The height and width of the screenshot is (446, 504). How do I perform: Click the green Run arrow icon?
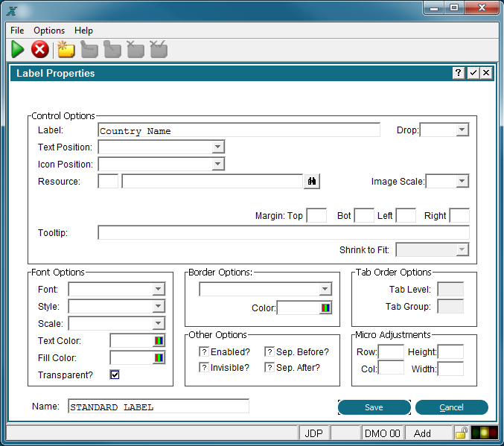point(17,50)
